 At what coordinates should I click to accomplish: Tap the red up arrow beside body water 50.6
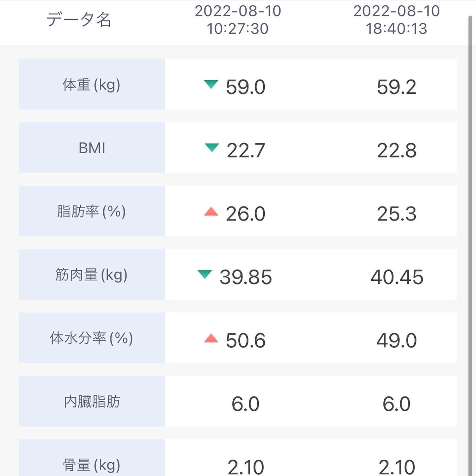211,338
